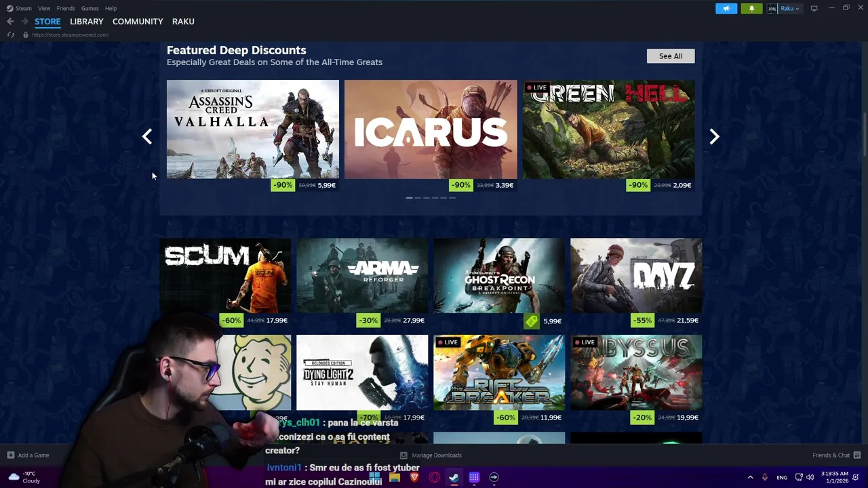This screenshot has width=868, height=488.
Task: Go forward with the Steam forward arrow
Action: (x=24, y=22)
